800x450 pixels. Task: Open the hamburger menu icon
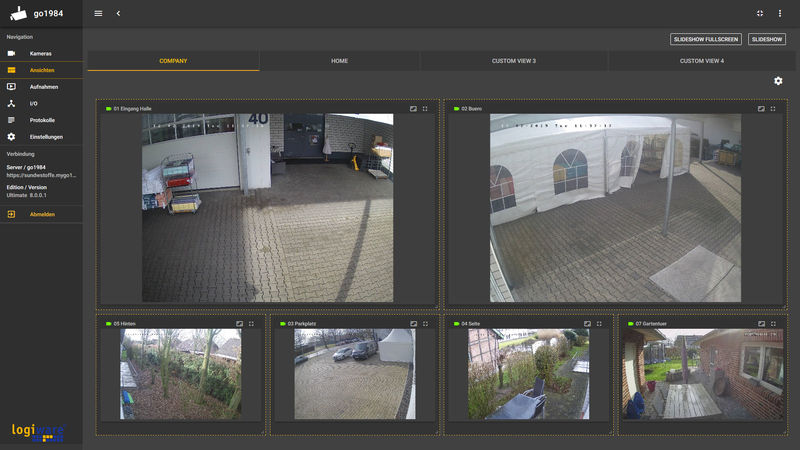pyautogui.click(x=98, y=13)
